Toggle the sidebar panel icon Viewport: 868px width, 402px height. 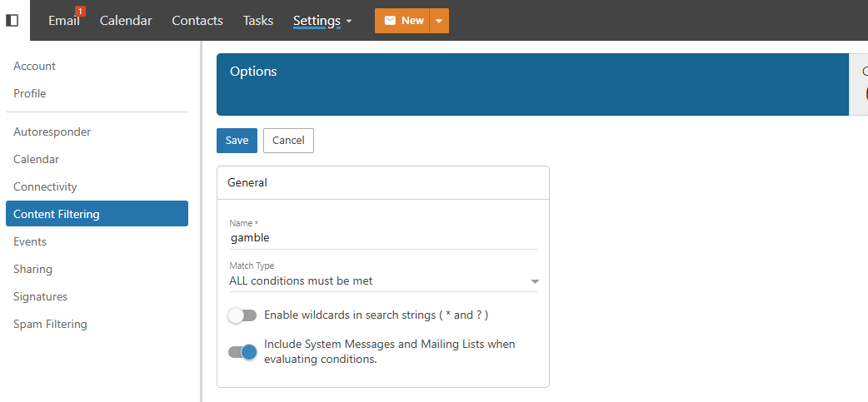[12, 20]
